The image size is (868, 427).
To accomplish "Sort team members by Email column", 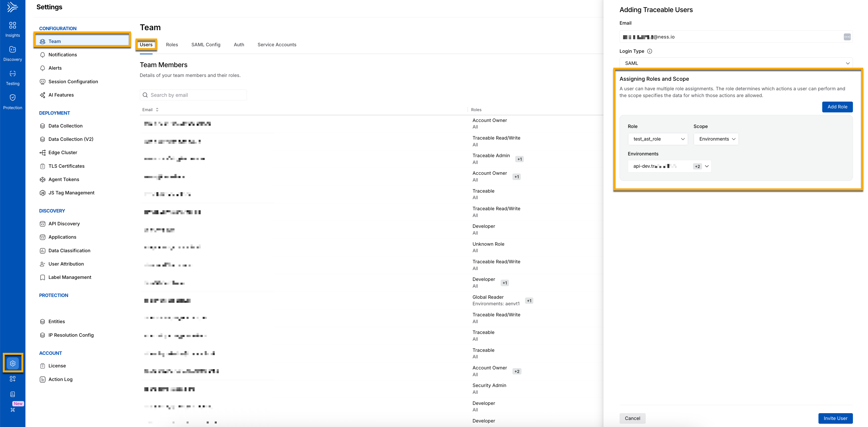I will pos(150,110).
